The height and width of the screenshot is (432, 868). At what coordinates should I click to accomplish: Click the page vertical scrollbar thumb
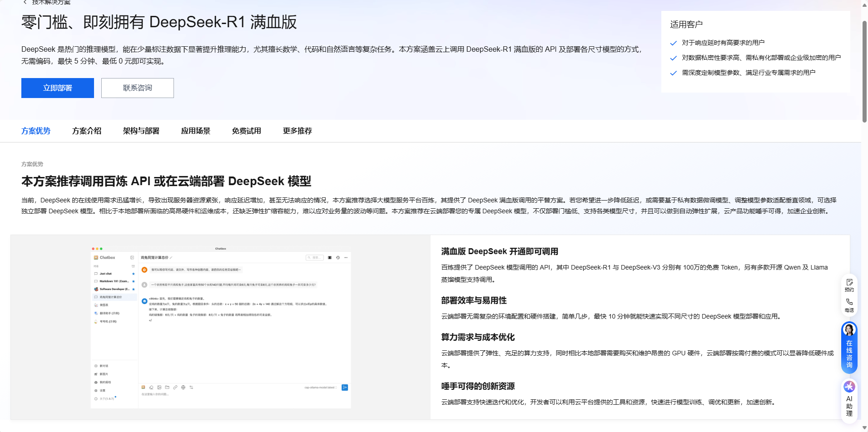pos(864,71)
